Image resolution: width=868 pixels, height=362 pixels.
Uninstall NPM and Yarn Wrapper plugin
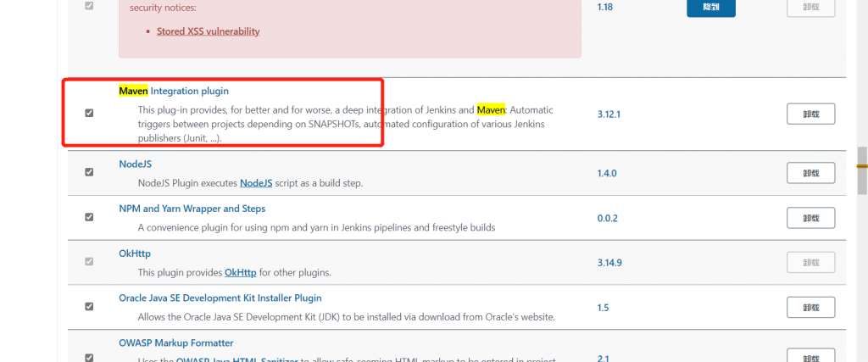810,218
